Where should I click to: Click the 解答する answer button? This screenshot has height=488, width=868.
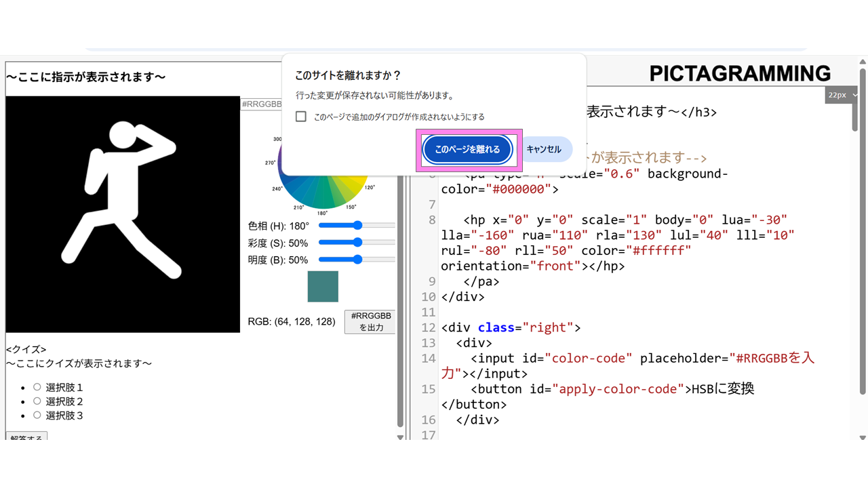(x=26, y=437)
